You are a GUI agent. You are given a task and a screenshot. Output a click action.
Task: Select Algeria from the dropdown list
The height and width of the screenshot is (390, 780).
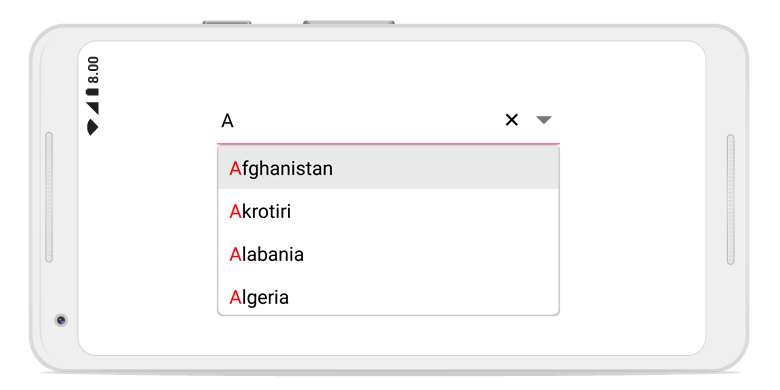point(389,297)
